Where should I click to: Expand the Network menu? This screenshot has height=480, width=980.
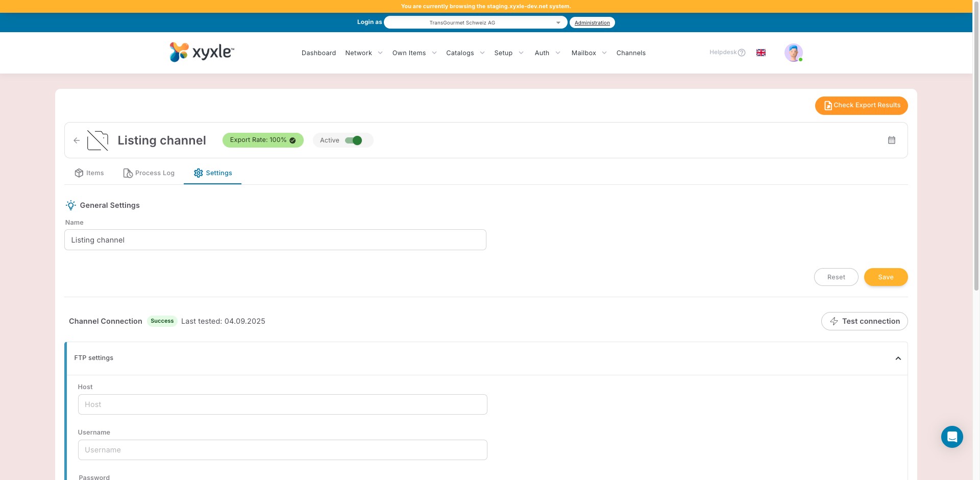click(364, 53)
